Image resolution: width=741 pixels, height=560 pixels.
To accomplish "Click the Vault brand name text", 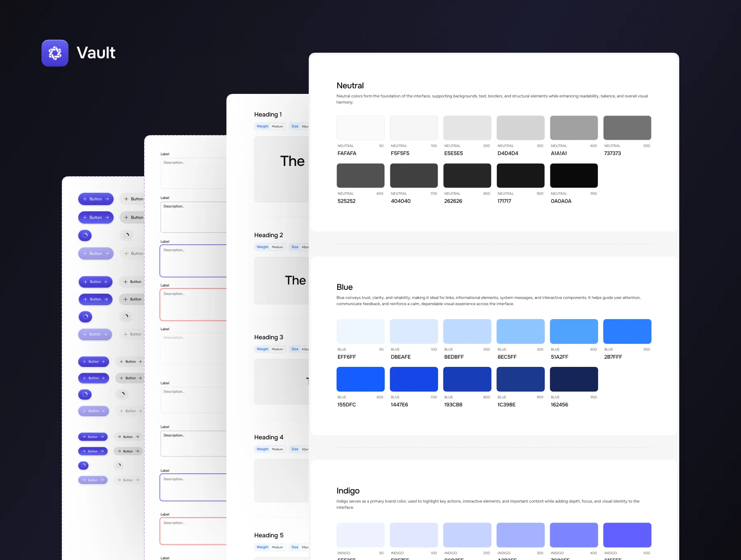I will 96,53.
